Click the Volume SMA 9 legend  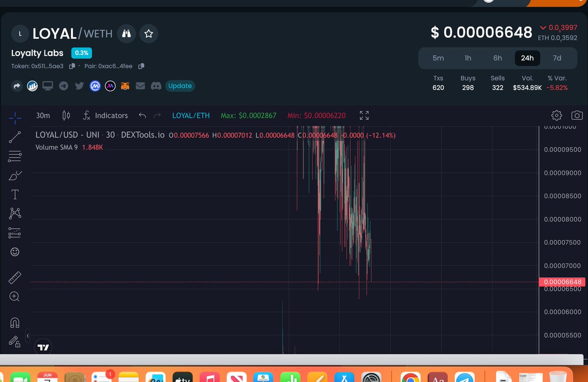coord(69,147)
